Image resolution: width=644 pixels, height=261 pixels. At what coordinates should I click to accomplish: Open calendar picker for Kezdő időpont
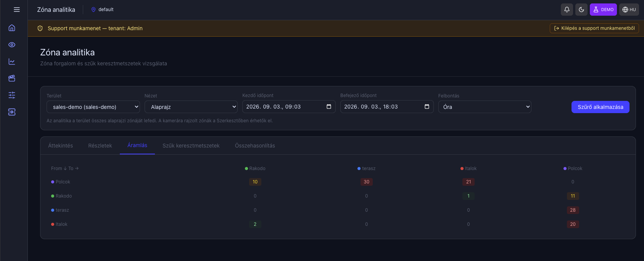coord(329,107)
